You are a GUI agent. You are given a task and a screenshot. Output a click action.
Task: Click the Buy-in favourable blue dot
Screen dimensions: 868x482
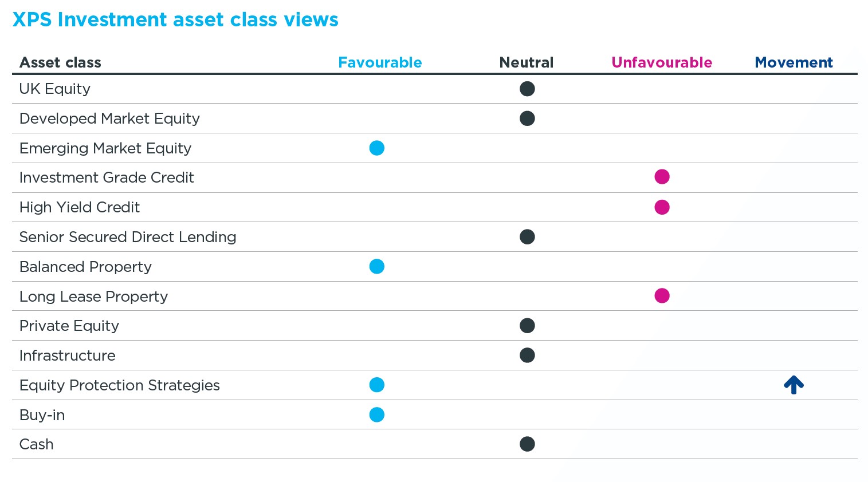click(x=376, y=414)
